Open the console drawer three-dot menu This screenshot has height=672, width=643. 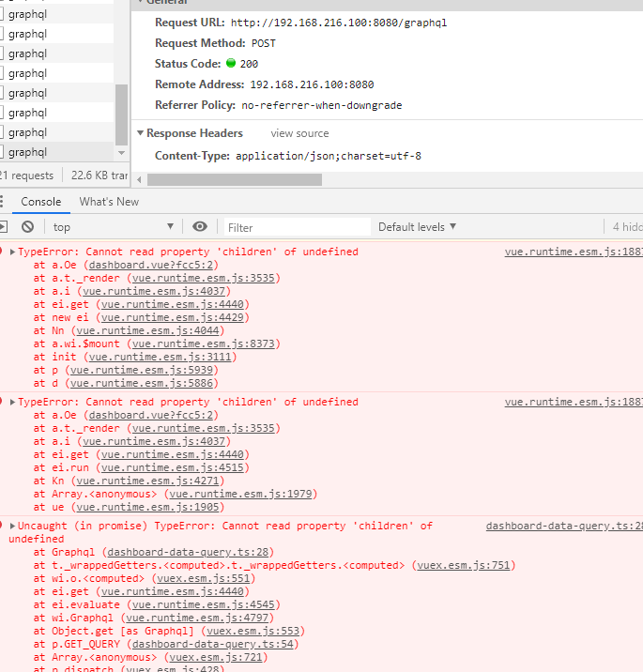point(2,202)
